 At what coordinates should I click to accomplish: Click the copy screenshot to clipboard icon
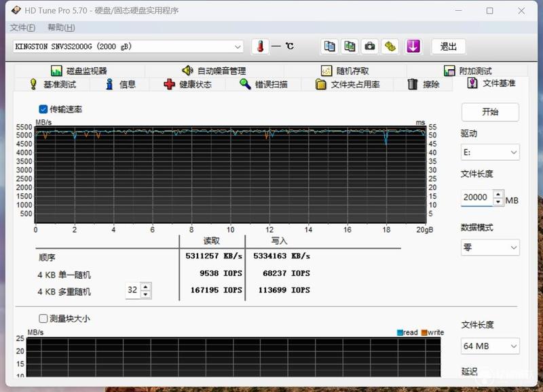[x=350, y=46]
